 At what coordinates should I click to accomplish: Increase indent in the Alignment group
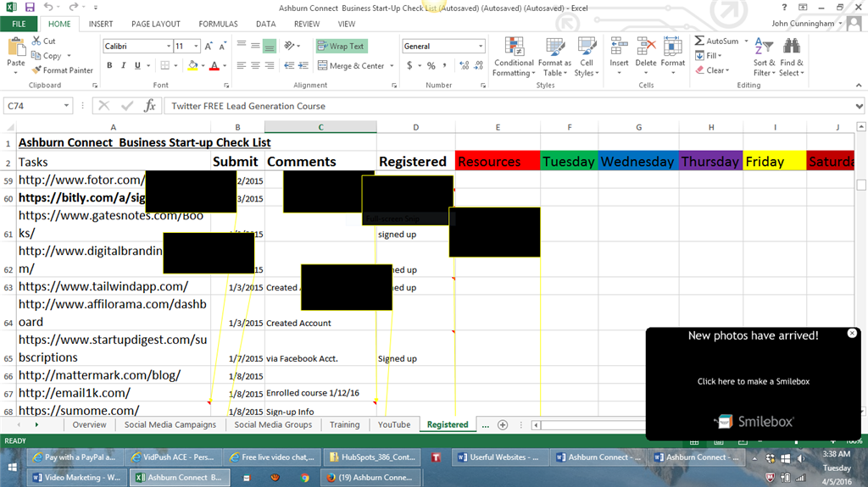click(303, 65)
